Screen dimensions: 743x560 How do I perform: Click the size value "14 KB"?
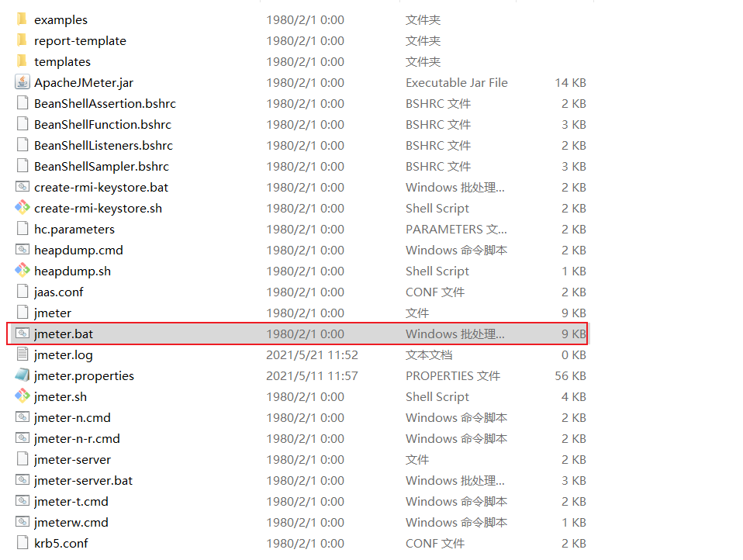(x=571, y=82)
